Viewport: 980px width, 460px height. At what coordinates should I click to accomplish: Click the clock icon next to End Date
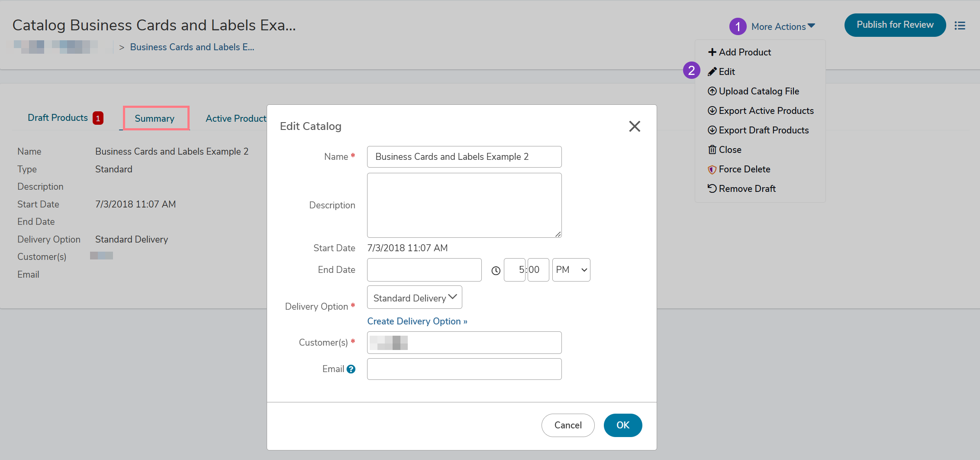coord(496,271)
